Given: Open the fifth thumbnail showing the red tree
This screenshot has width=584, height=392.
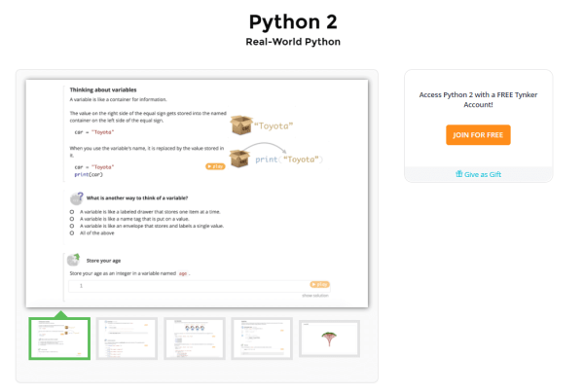Looking at the screenshot, I should pyautogui.click(x=329, y=339).
